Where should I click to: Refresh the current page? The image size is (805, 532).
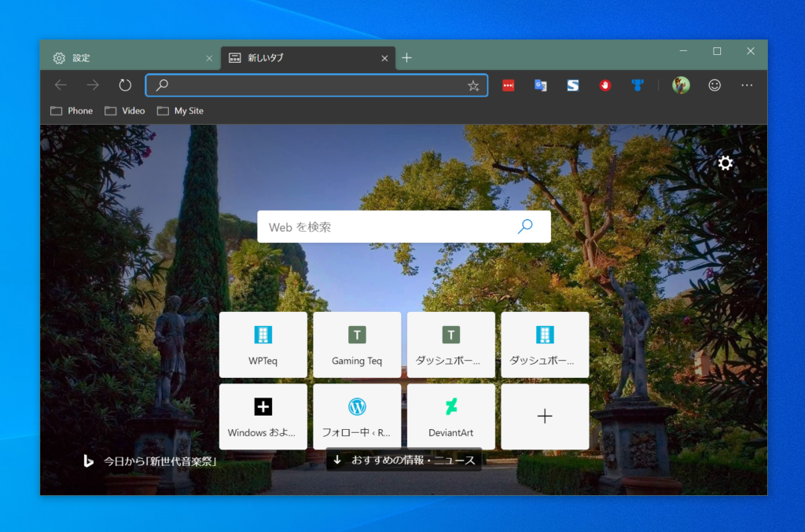pos(124,85)
